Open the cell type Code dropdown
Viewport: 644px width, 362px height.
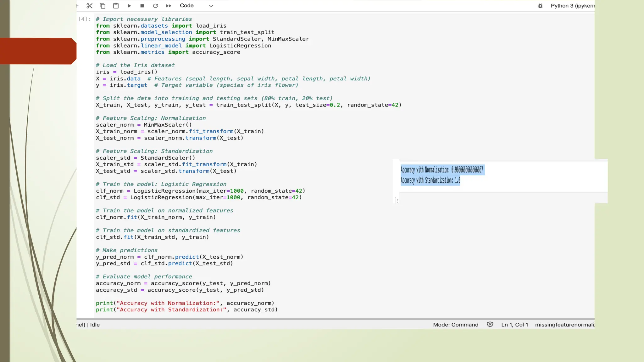pyautogui.click(x=197, y=6)
